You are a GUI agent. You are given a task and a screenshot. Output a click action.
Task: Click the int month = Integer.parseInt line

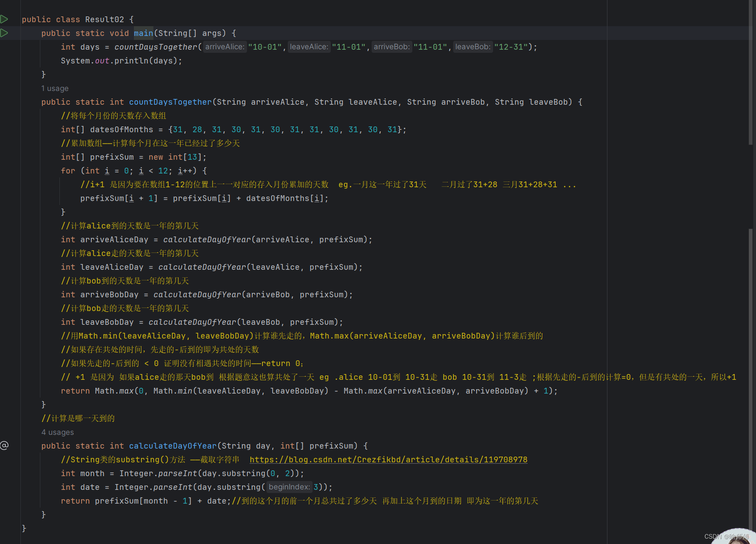click(182, 473)
